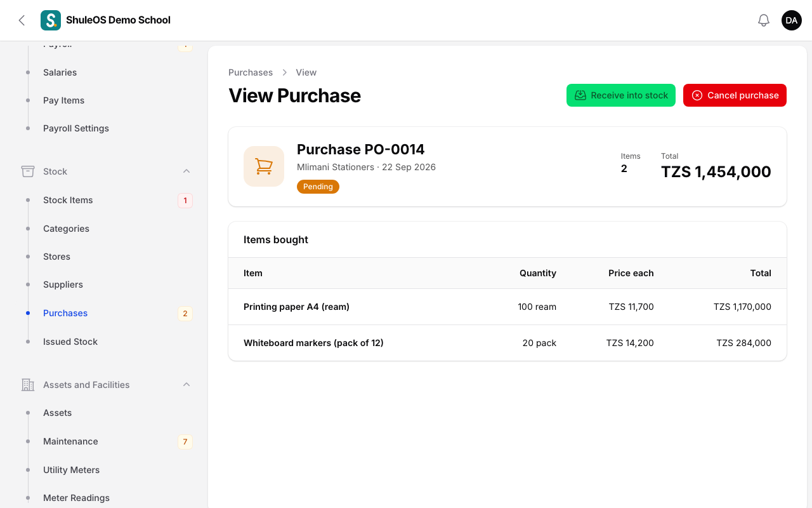Click the TZS 1,170,000 total cell
The image size is (812, 508).
[x=742, y=307]
